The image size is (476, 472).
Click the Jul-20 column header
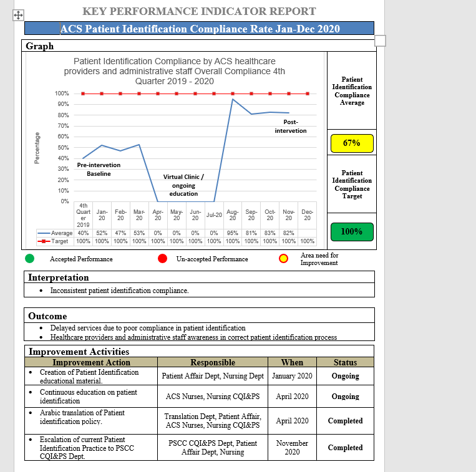tap(214, 215)
